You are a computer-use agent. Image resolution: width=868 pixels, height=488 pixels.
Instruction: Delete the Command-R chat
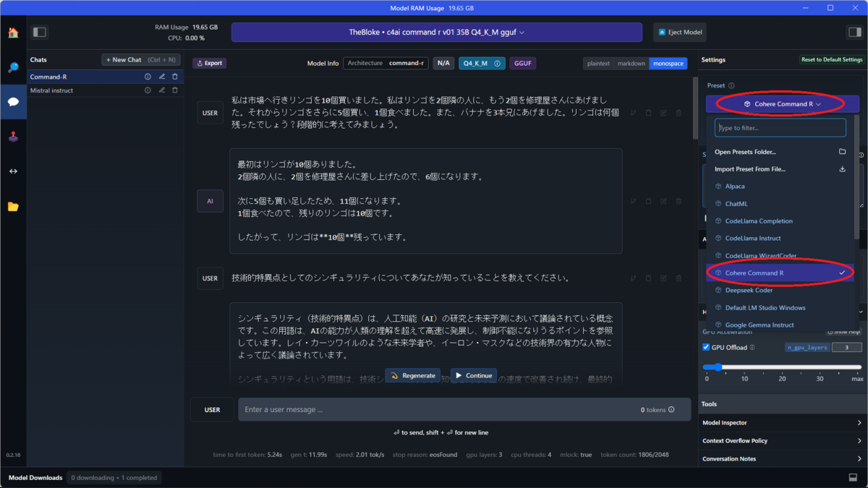pyautogui.click(x=175, y=77)
